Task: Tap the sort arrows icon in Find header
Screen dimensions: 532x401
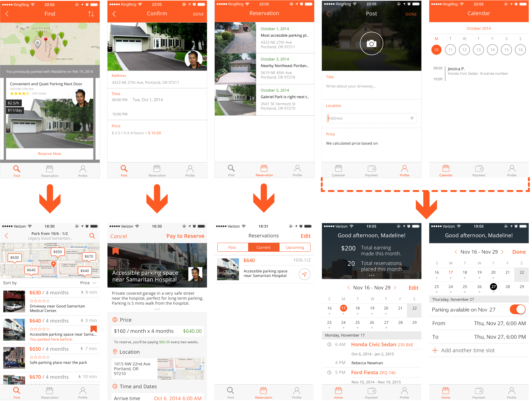Action: tap(91, 14)
